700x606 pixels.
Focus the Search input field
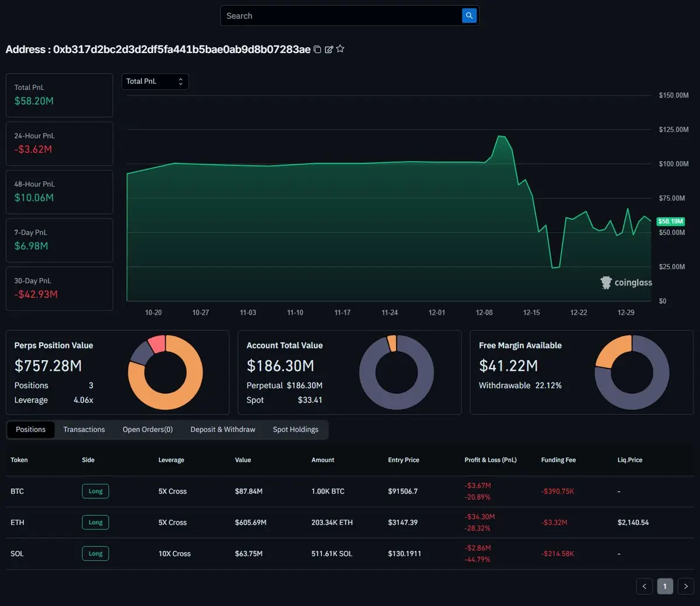pos(341,16)
